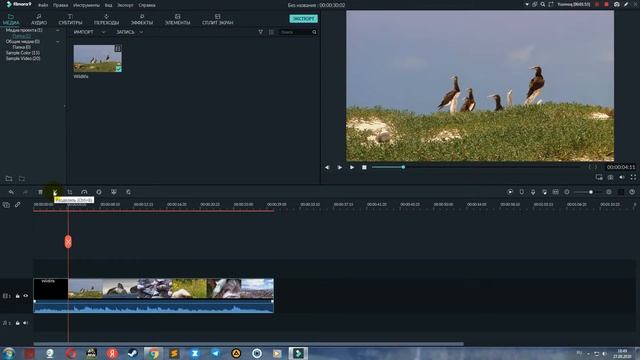Click the Record voiceover microphone icon
640x360 pixels.
pos(533,192)
